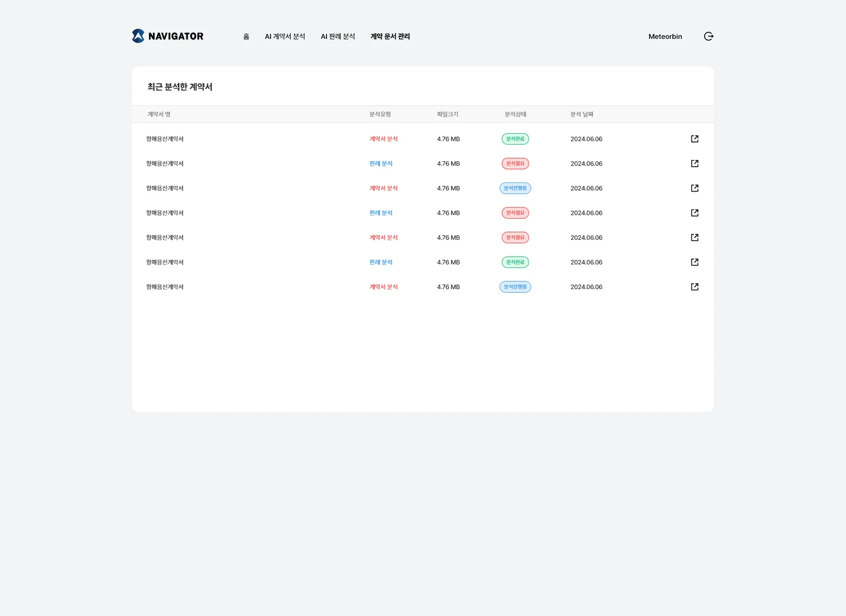Click 판례 분석 type beside 분석완료 badge

[x=381, y=262]
